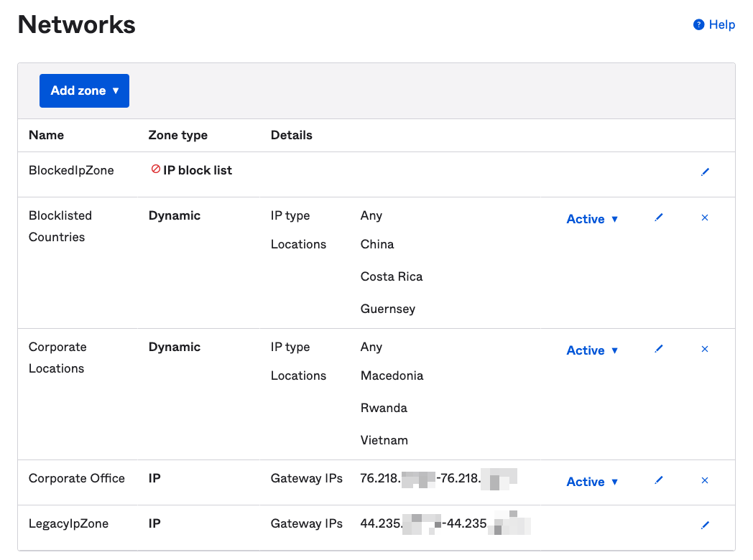Click Any value in Corporate Locations row
This screenshot has width=753, height=560.
[x=371, y=347]
